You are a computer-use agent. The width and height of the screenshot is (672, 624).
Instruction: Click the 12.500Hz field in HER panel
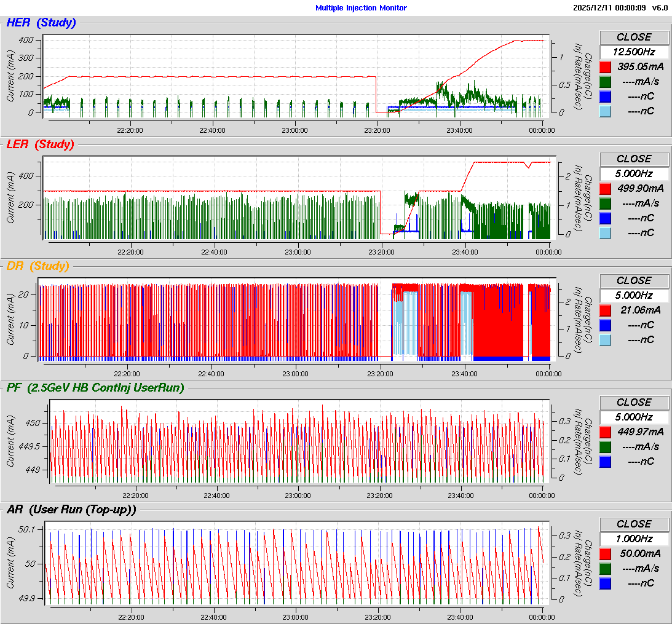(x=634, y=52)
